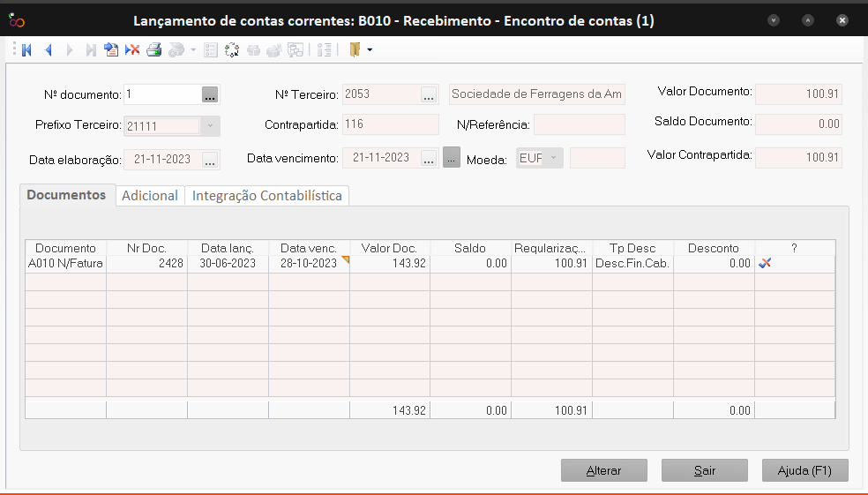Click the Saldo Documento field

point(799,124)
